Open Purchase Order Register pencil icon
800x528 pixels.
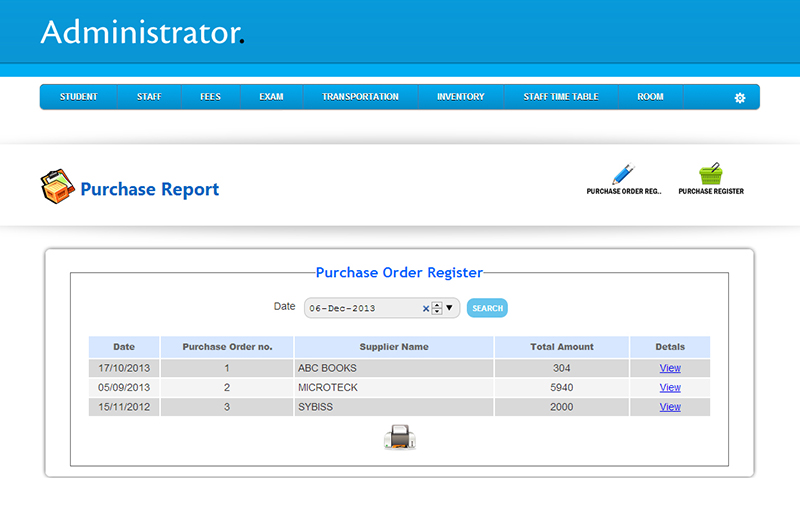(624, 175)
